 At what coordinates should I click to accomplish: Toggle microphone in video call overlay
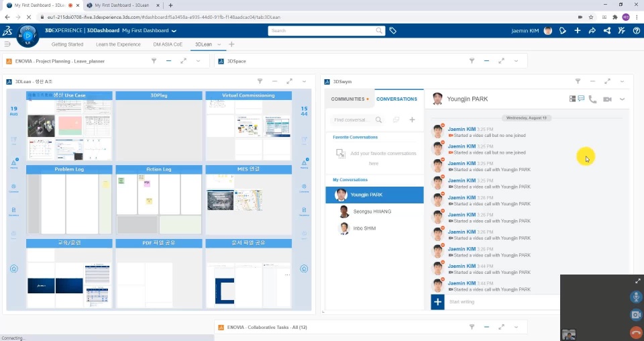tap(636, 297)
